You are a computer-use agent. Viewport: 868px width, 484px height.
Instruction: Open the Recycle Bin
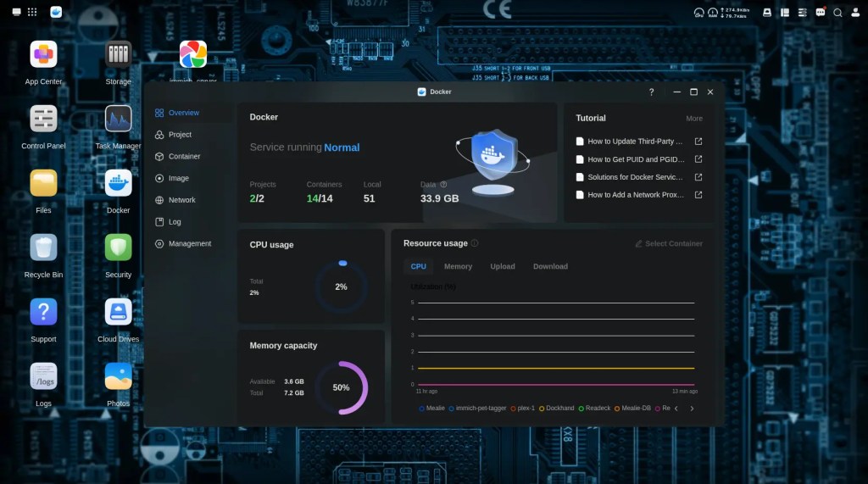tap(43, 248)
